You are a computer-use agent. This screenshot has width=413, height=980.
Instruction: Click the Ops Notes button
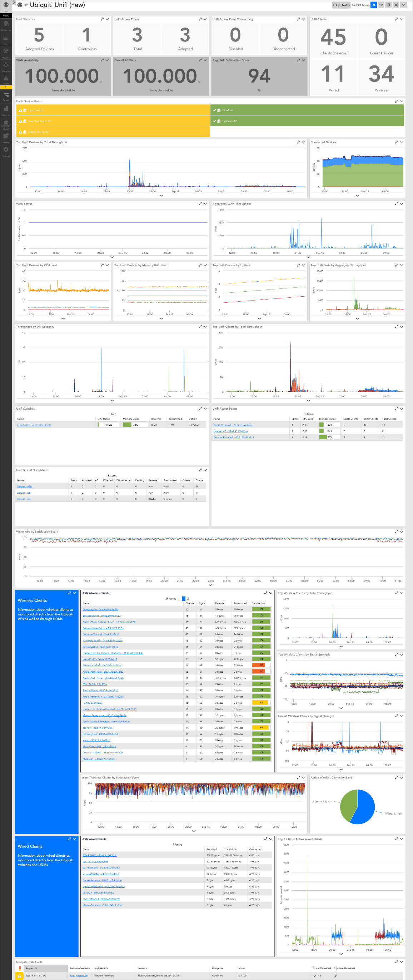click(x=341, y=5)
